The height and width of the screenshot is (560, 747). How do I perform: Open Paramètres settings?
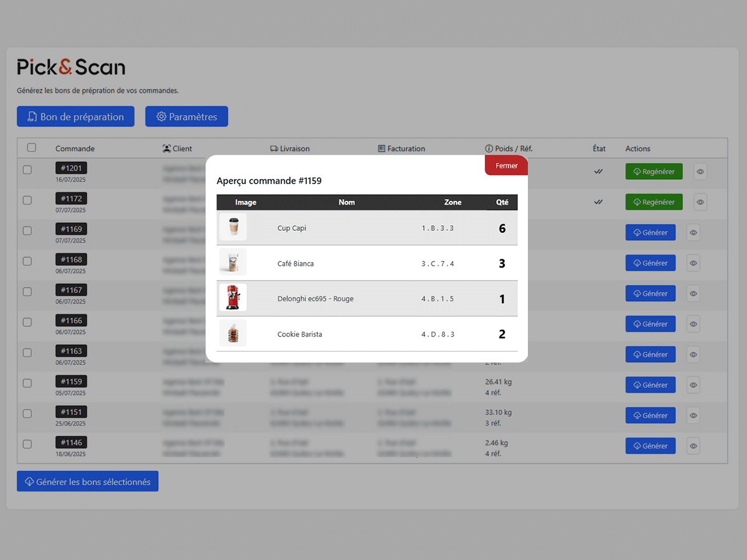click(187, 117)
